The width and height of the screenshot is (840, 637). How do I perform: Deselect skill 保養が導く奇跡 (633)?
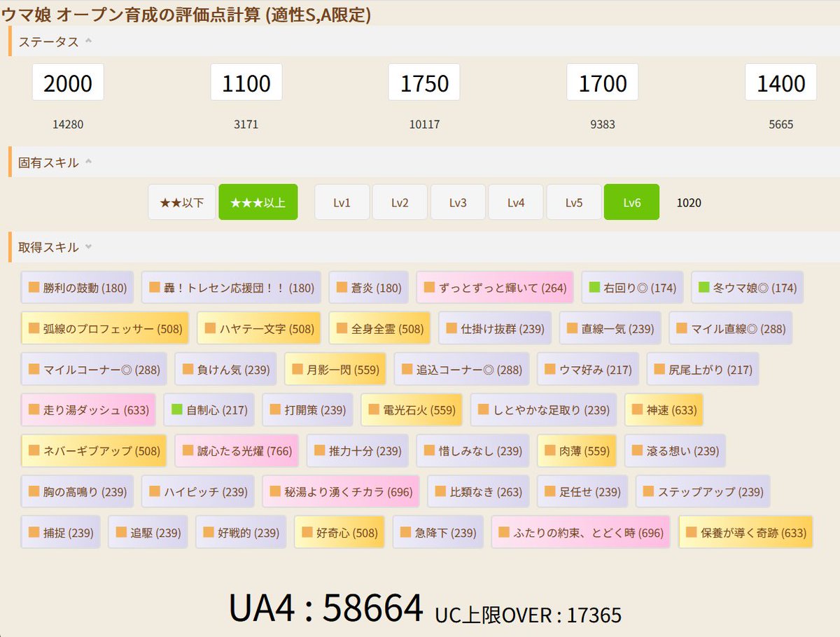point(746,531)
